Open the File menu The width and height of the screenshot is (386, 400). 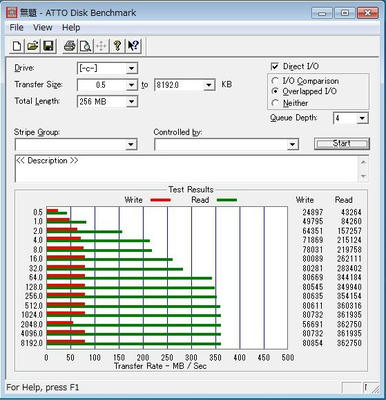pos(16,27)
